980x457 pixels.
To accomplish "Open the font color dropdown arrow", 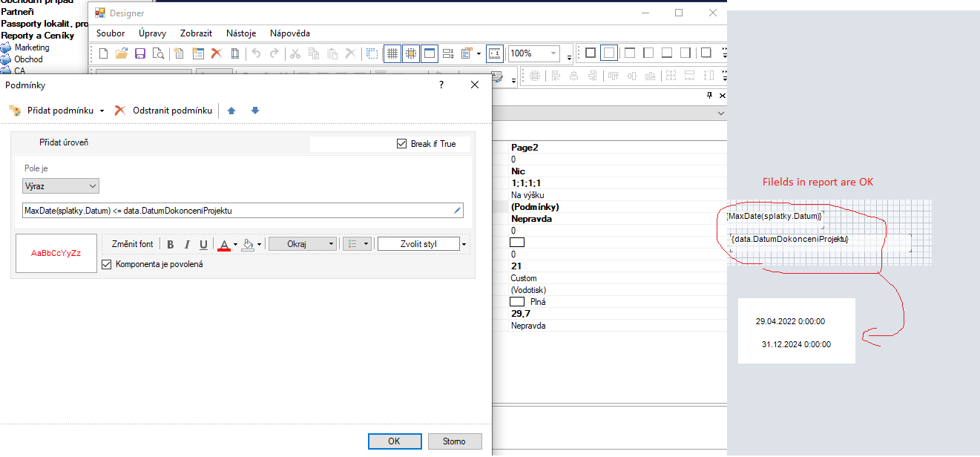I will pos(235,244).
